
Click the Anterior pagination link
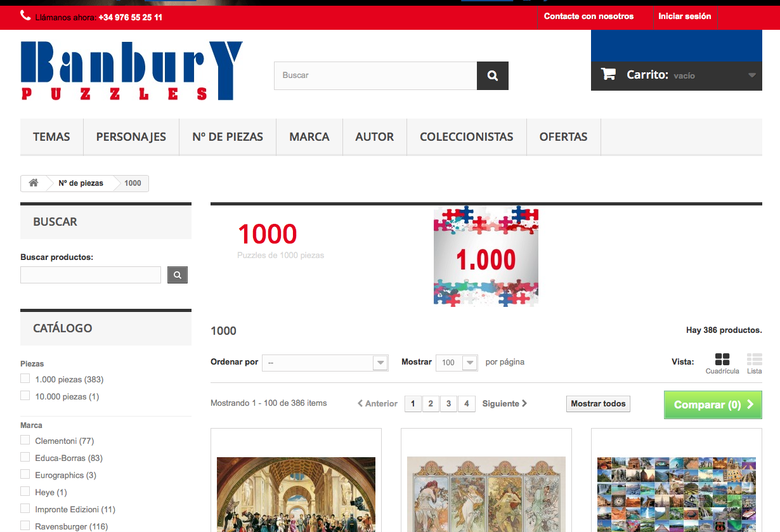pyautogui.click(x=377, y=403)
